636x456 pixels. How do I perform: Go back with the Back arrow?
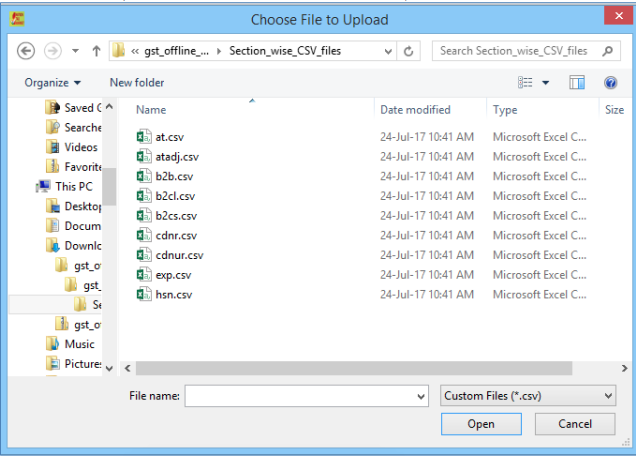[x=26, y=51]
